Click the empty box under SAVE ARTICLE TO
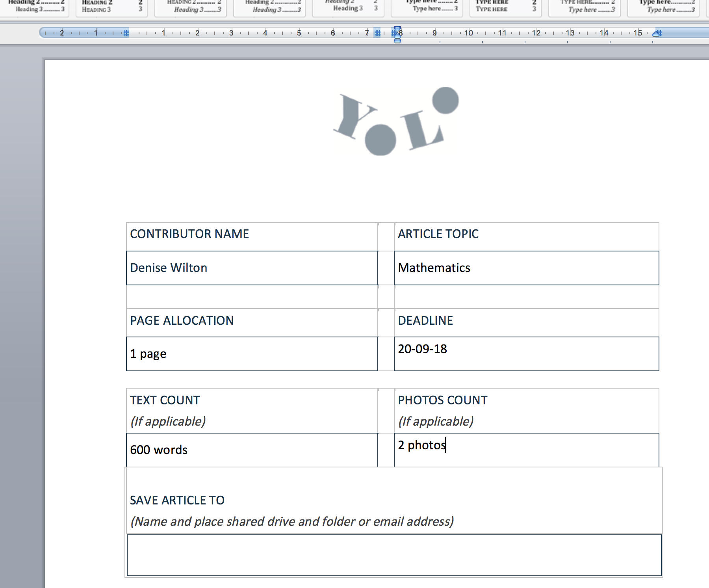Screen dimensions: 709x588 [x=394, y=555]
